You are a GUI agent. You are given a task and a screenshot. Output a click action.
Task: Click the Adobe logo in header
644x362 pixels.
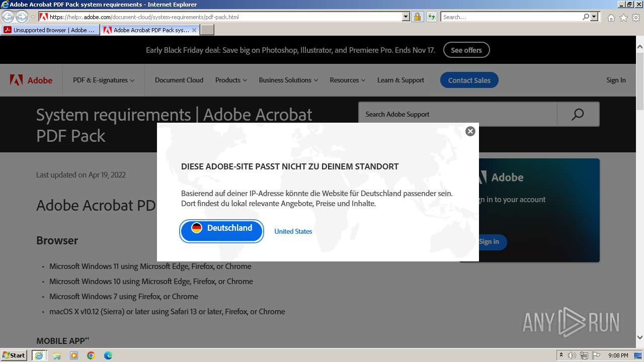[x=31, y=80]
